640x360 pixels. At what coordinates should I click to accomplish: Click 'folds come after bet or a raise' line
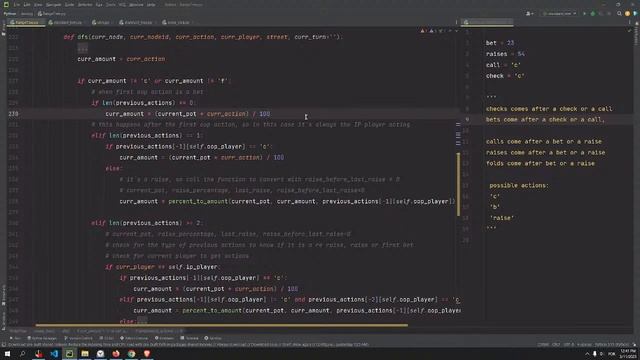[x=540, y=163]
